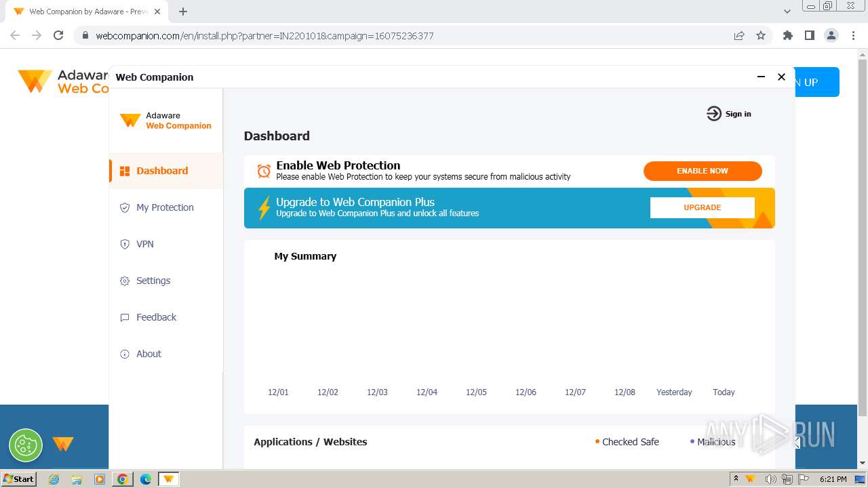The image size is (868, 488).
Task: Open a new browser tab
Action: tap(183, 12)
